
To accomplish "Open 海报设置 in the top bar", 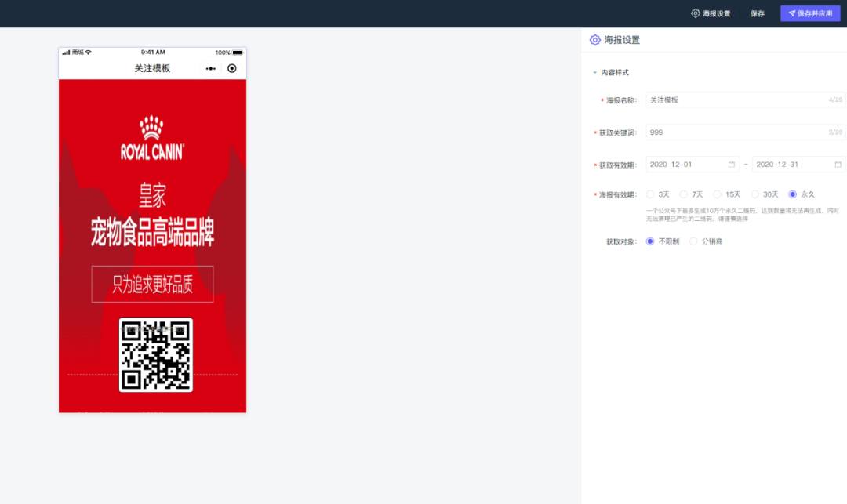I will click(711, 13).
